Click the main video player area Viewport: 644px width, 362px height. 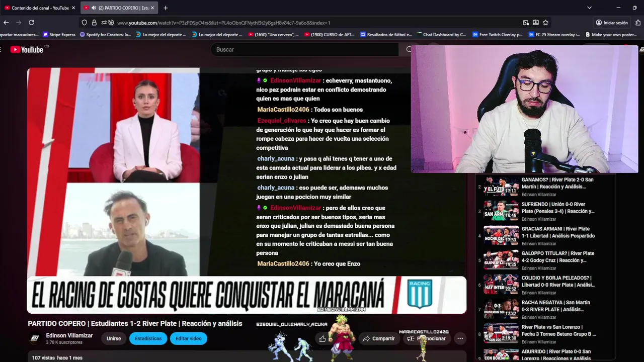point(247,191)
